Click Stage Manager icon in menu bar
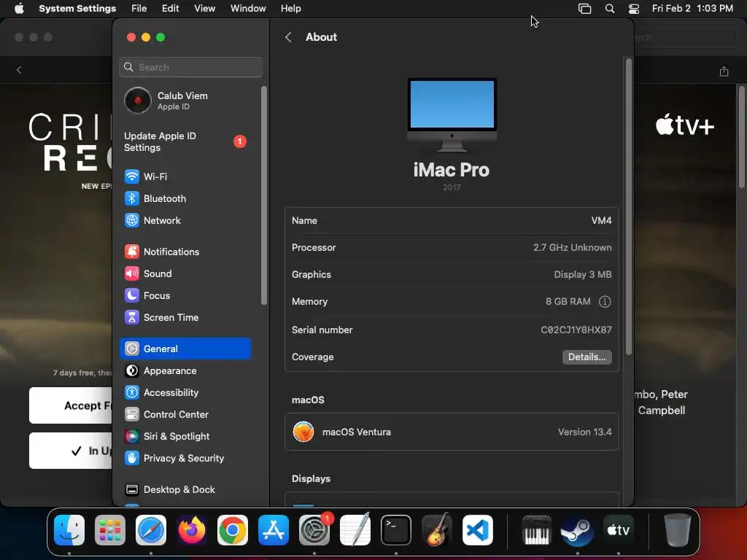747x560 pixels. [584, 9]
